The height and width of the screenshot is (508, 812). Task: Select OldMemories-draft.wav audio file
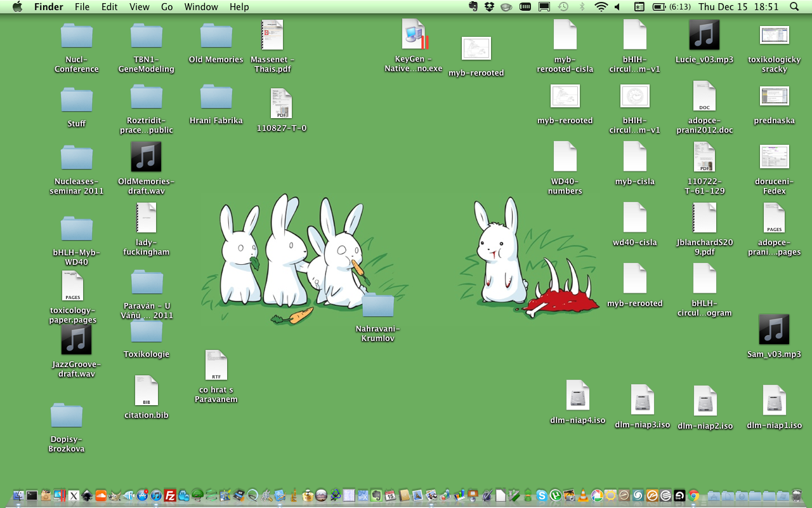[x=147, y=157]
